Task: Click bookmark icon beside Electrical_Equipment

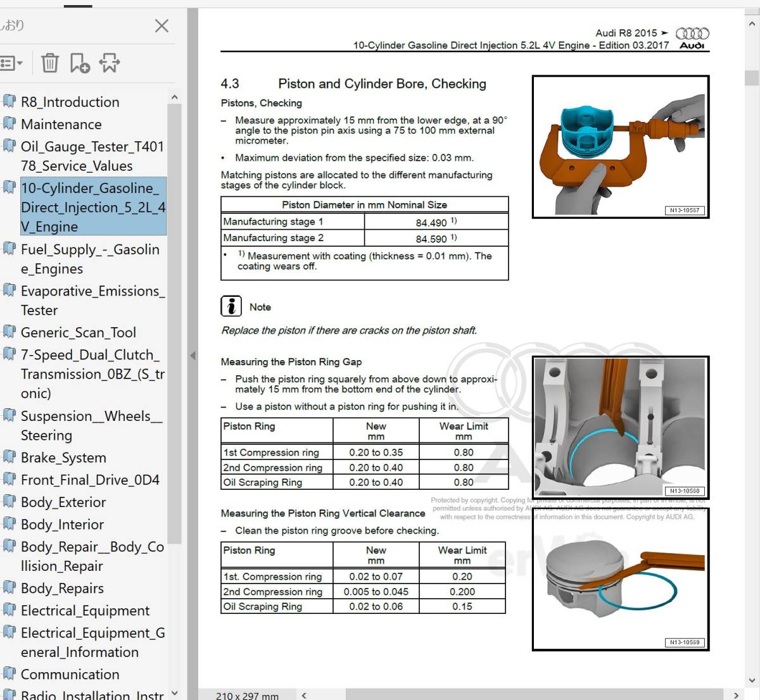Action: click(x=9, y=609)
